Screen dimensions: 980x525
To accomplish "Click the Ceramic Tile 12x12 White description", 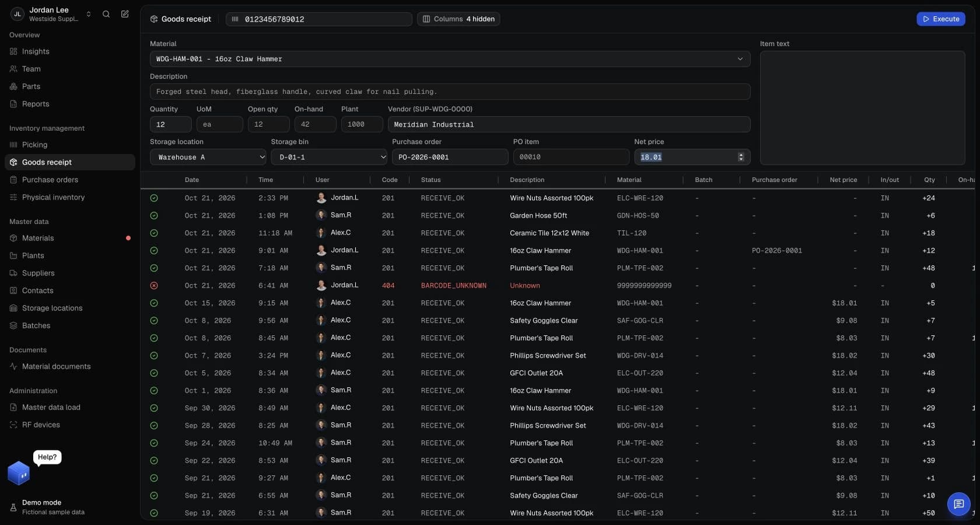I will click(549, 233).
